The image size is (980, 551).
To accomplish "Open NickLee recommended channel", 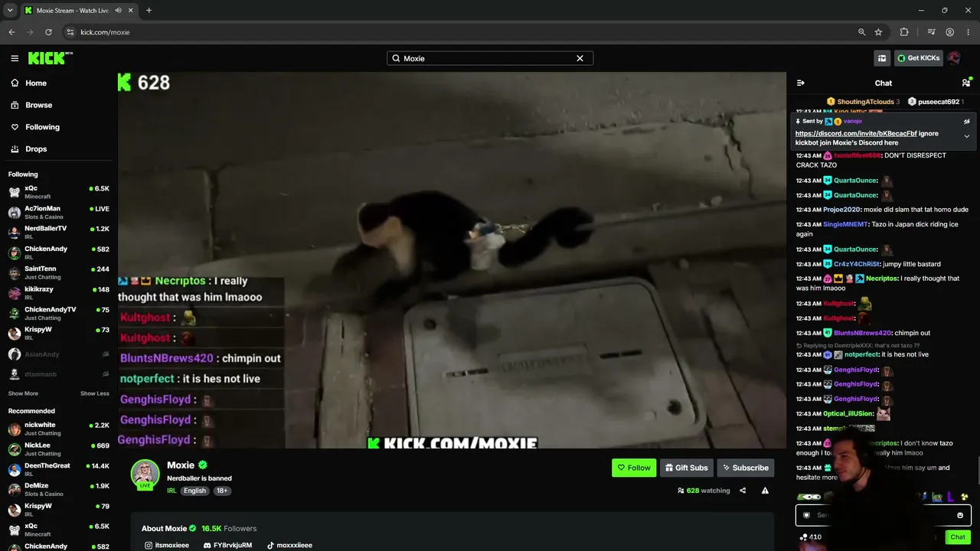I will coord(60,449).
